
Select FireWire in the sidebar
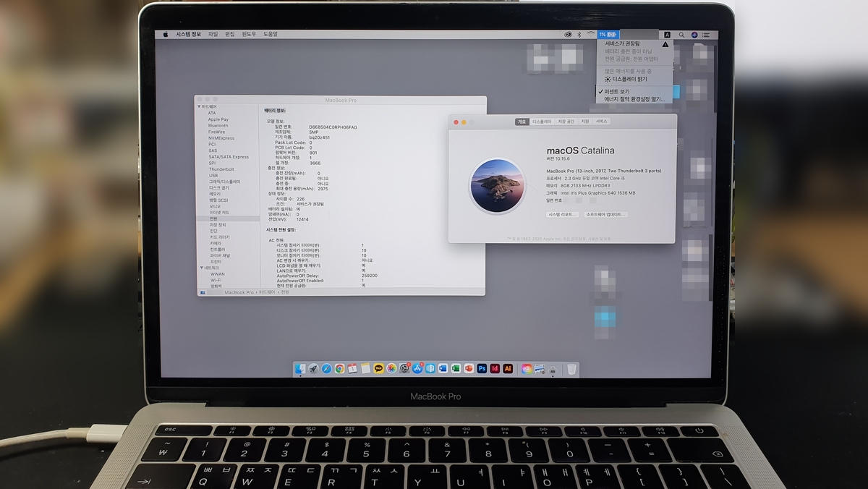(x=216, y=132)
